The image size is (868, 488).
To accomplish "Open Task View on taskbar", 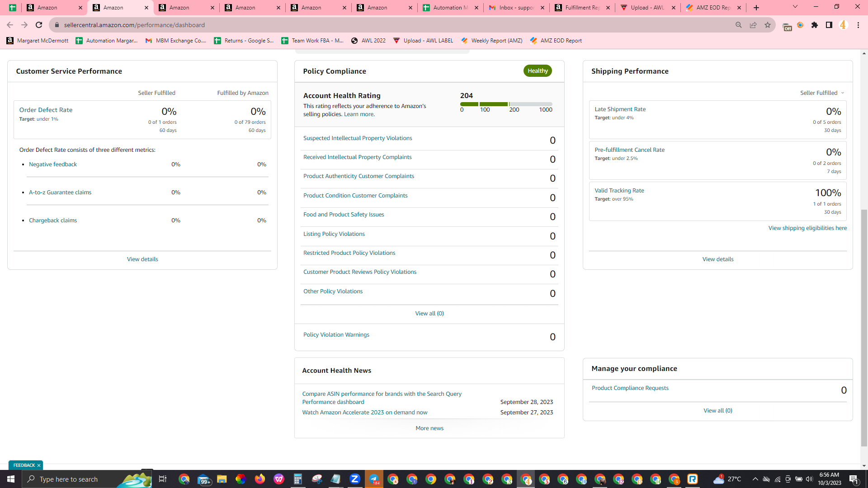I will pyautogui.click(x=163, y=479).
